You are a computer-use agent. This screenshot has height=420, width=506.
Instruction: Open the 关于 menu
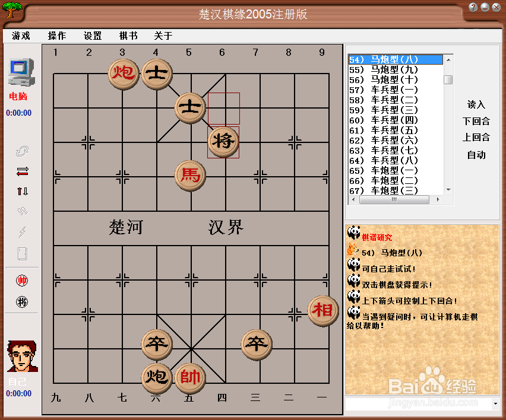click(163, 36)
